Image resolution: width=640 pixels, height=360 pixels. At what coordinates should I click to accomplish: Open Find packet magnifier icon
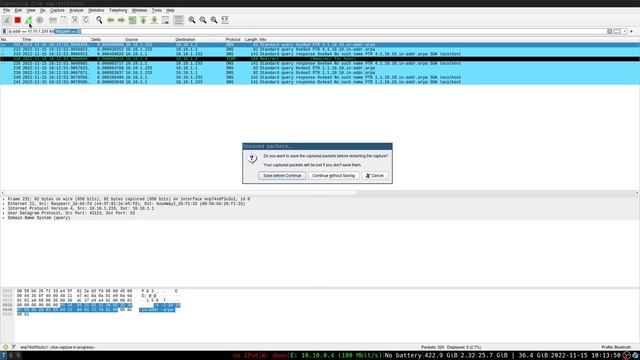pyautogui.click(x=99, y=20)
